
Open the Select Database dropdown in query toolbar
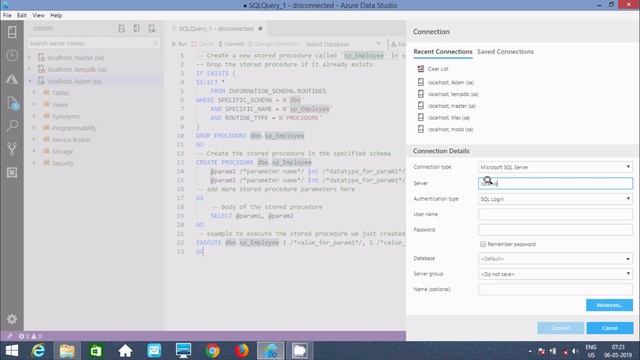[x=343, y=44]
